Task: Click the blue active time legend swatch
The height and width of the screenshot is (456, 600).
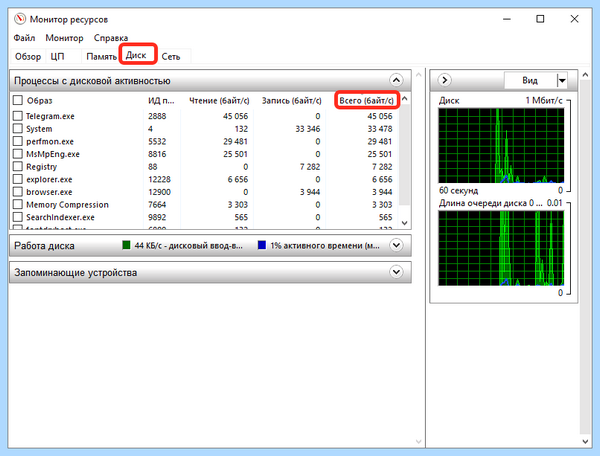Action: (x=262, y=245)
